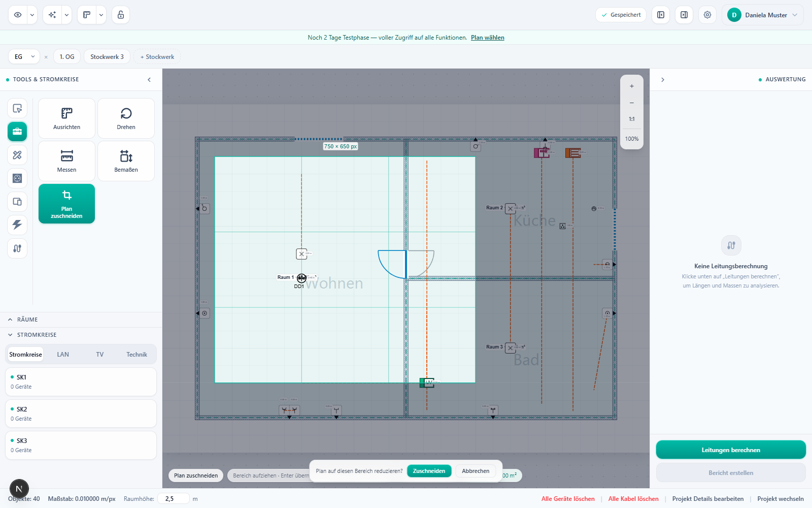Cancel cropping with Abbrechen button
Viewport: 812px width, 508px height.
click(x=476, y=471)
